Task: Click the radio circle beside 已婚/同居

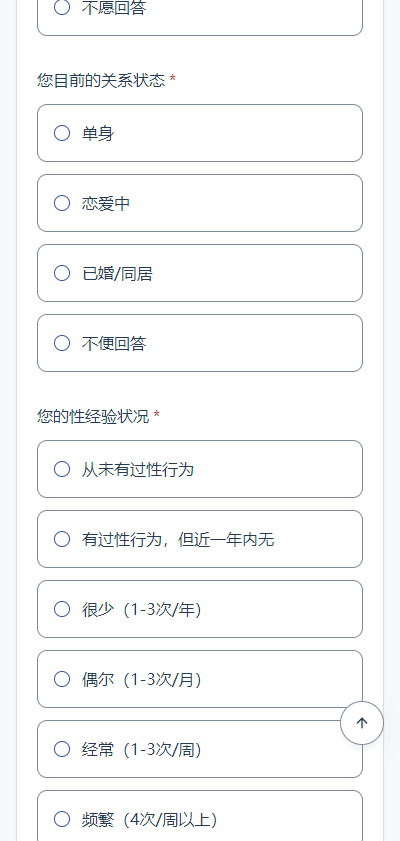Action: tap(62, 273)
